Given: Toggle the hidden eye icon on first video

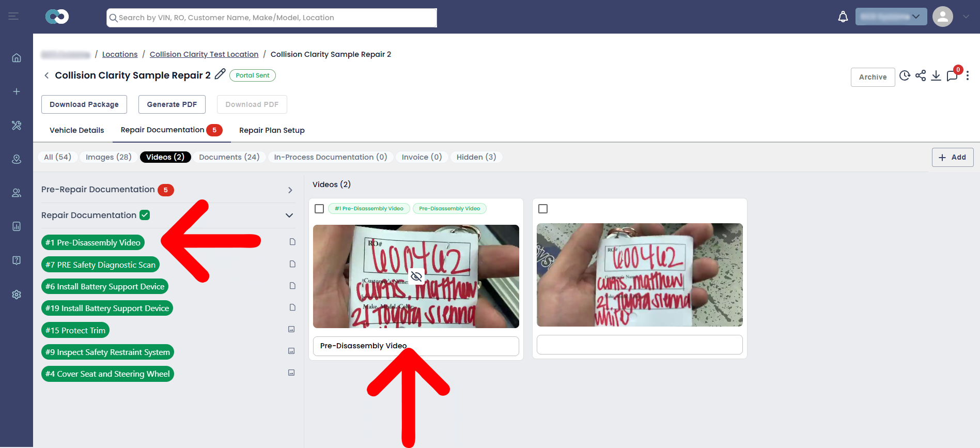Looking at the screenshot, I should (416, 277).
